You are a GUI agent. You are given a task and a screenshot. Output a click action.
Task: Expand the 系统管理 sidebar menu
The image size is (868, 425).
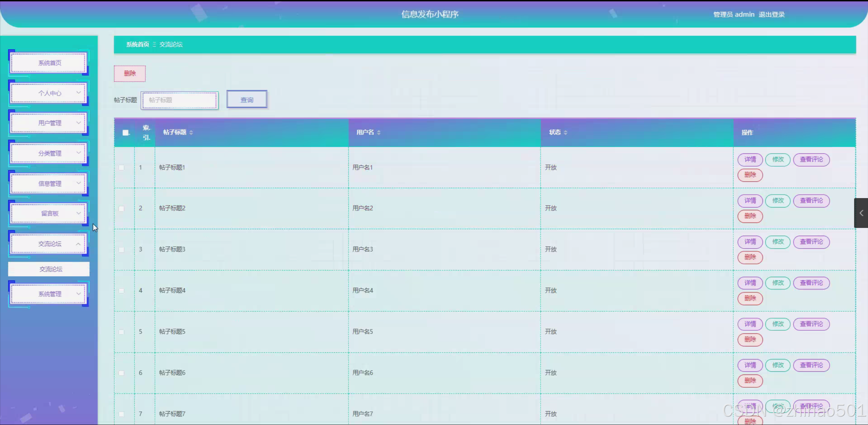click(49, 294)
